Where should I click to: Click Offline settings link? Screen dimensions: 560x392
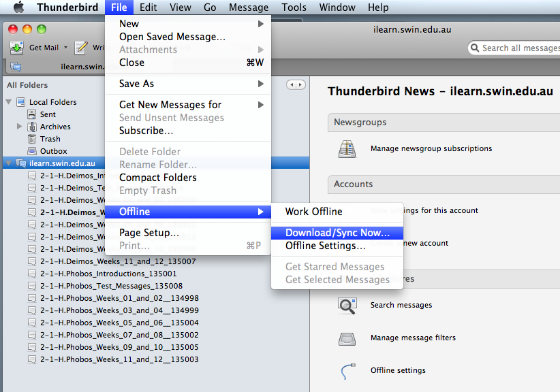[398, 370]
